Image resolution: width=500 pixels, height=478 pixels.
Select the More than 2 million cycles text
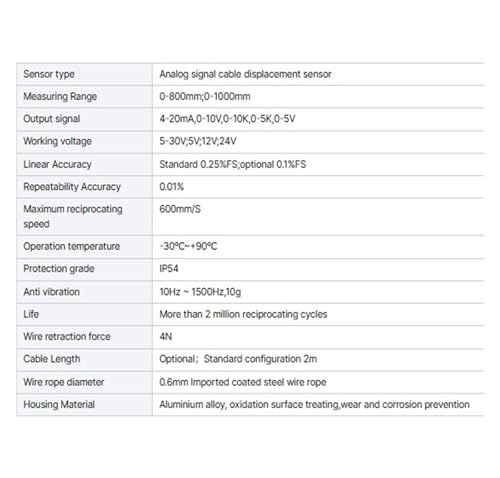[243, 314]
